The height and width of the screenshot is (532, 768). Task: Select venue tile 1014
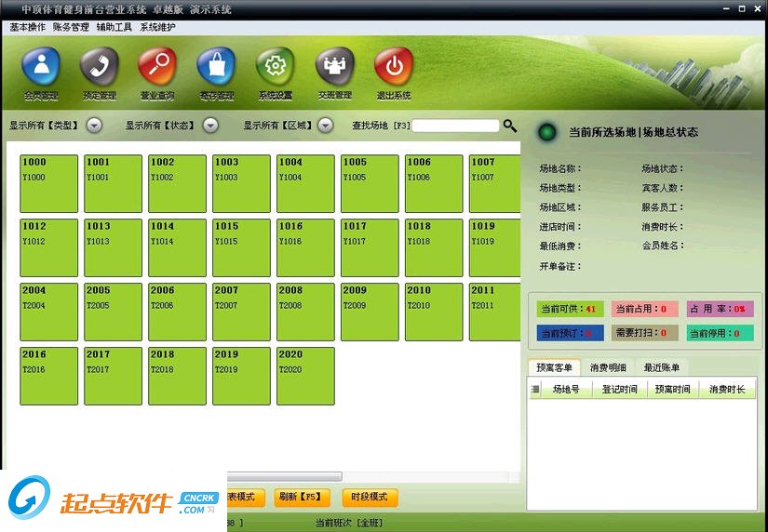177,247
